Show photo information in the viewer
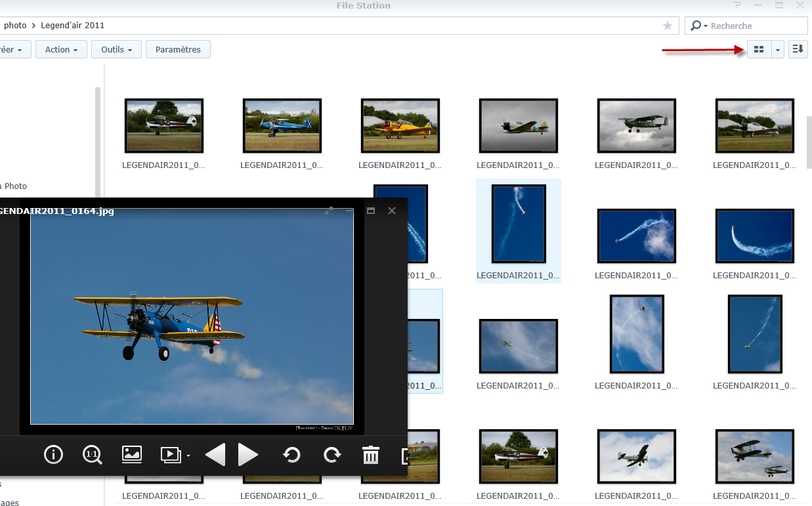812x506 pixels. pos(53,454)
